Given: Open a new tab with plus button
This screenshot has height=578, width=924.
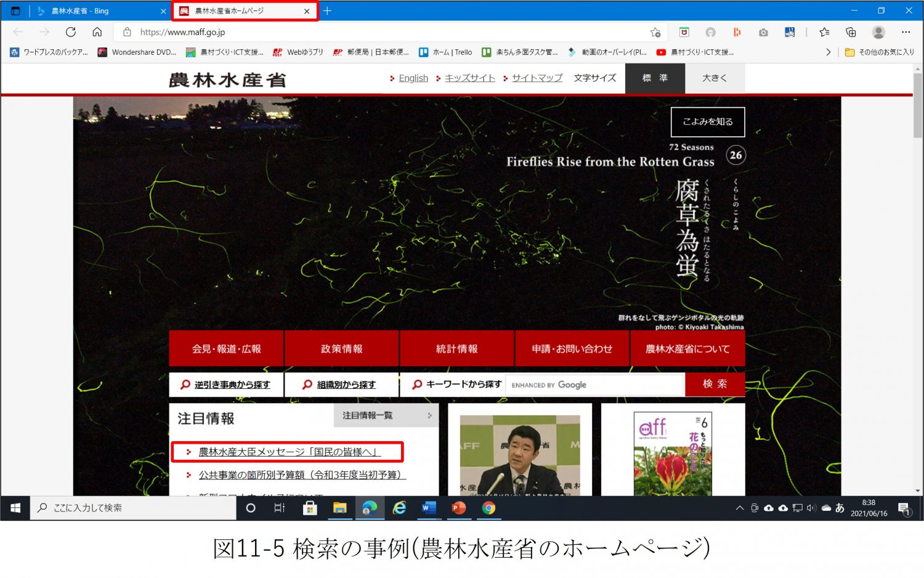Looking at the screenshot, I should point(327,11).
